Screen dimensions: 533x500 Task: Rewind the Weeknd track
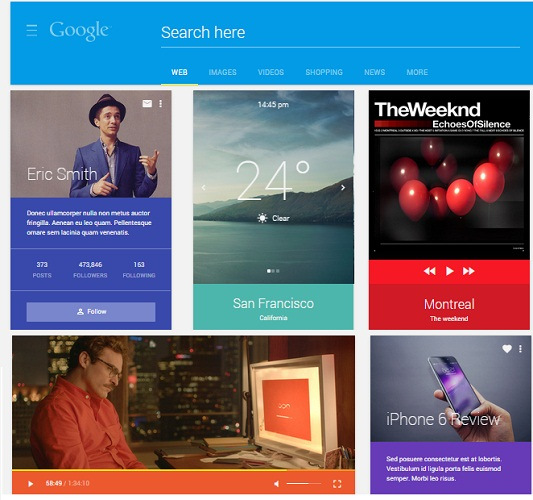[x=430, y=271]
